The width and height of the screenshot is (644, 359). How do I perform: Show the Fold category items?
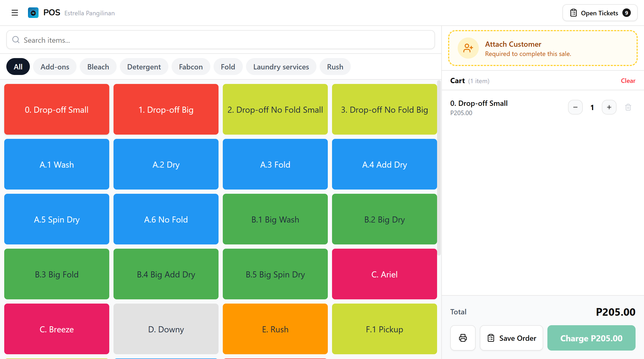[228, 67]
